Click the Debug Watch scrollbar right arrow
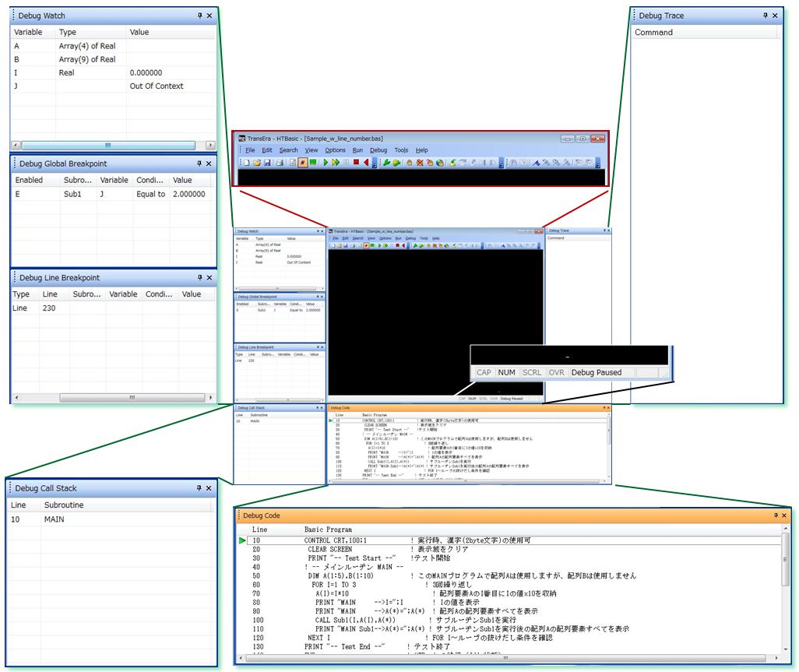Image resolution: width=799 pixels, height=672 pixels. point(210,145)
